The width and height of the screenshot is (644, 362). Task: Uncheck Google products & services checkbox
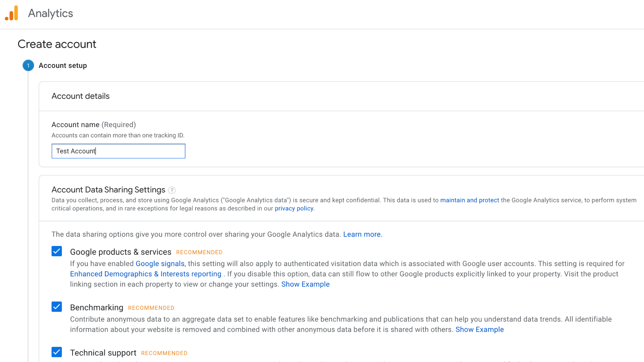[57, 251]
